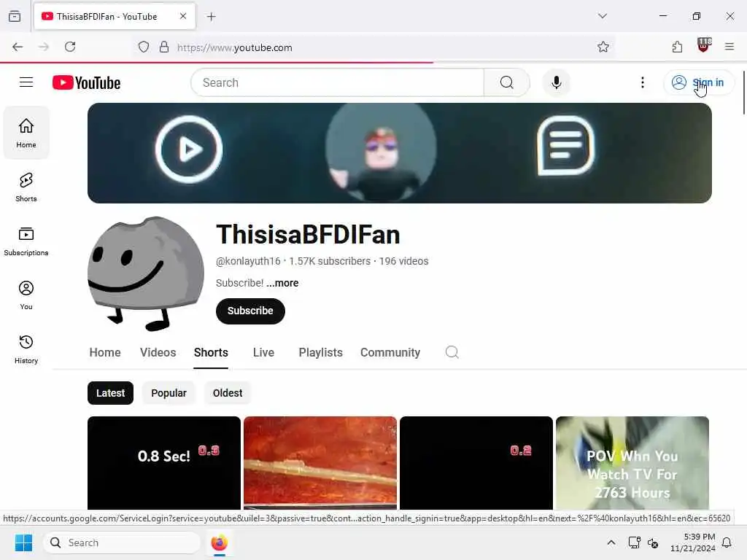Click Sign in button

coord(698,82)
